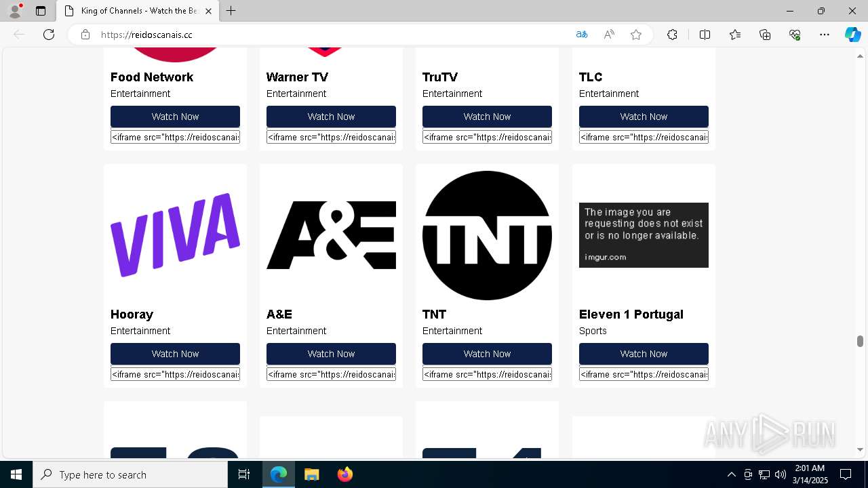Open Windows Start menu
The height and width of the screenshot is (488, 868).
click(x=16, y=474)
